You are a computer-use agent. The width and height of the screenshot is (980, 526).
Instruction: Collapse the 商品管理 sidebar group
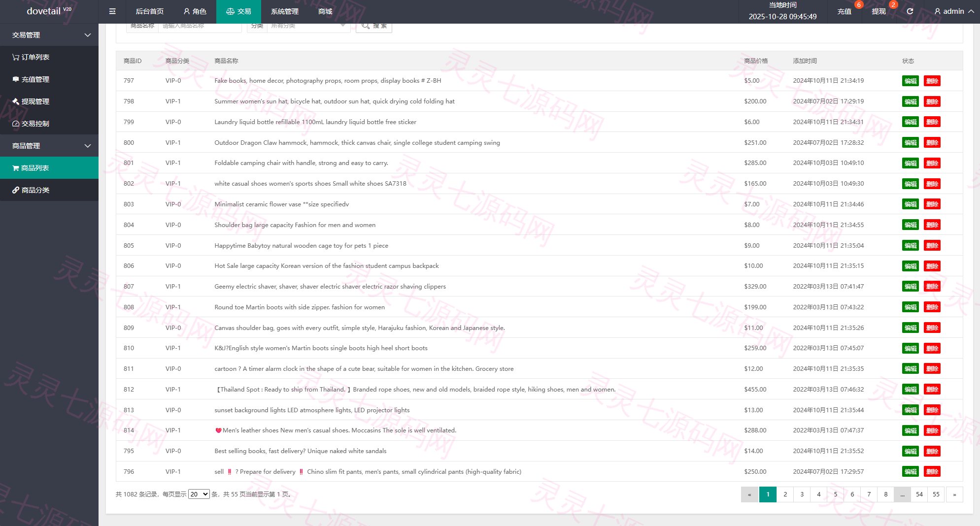pyautogui.click(x=49, y=146)
